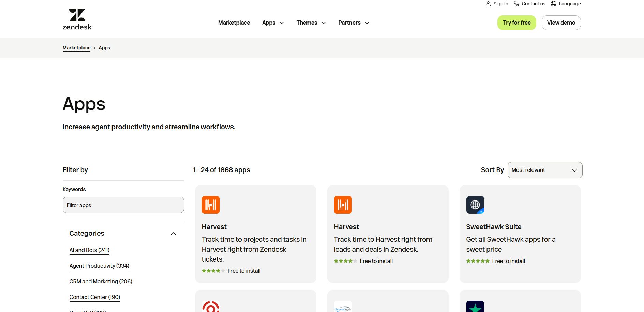The height and width of the screenshot is (312, 644).
Task: Click the Filter apps keyword field
Action: (x=123, y=205)
